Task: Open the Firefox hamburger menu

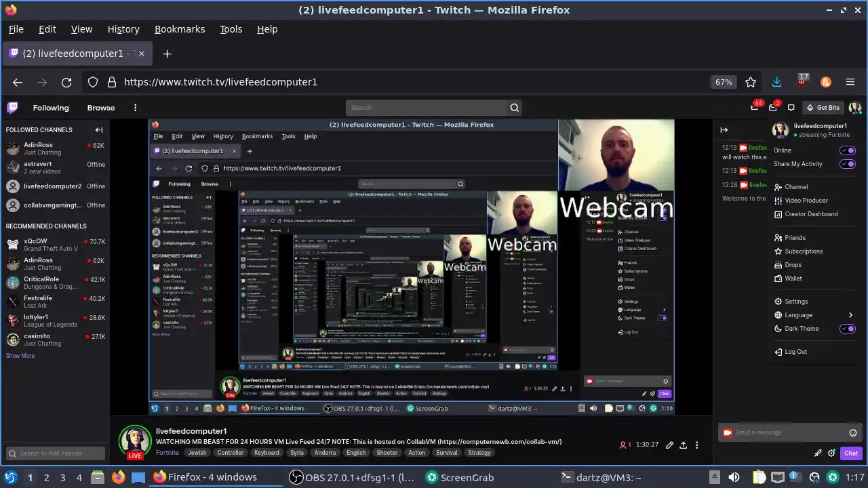Action: tap(850, 82)
